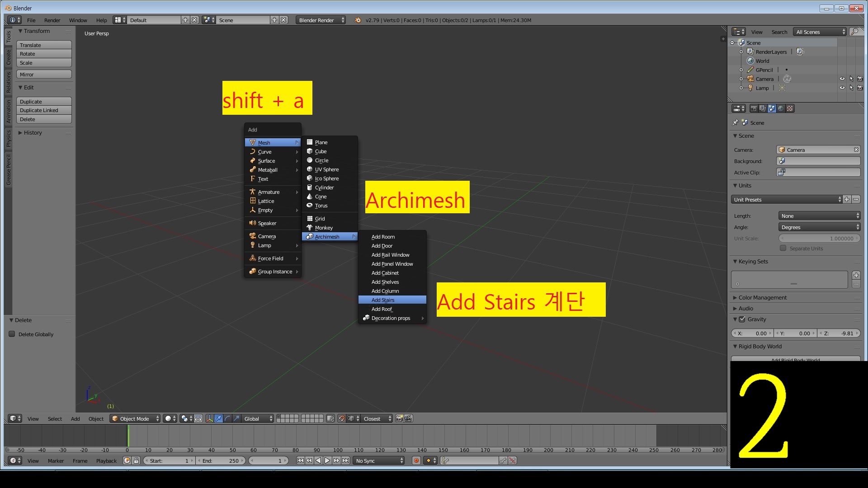Viewport: 868px width, 488px height.
Task: Toggle Camera visibility eye in outliner
Action: (x=842, y=79)
